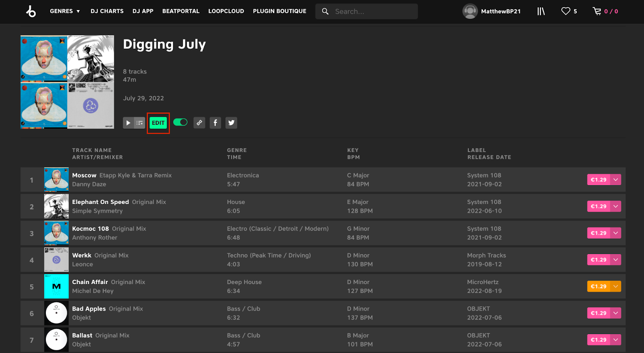Image resolution: width=644 pixels, height=353 pixels.
Task: Open the shopping cart
Action: pyautogui.click(x=597, y=11)
